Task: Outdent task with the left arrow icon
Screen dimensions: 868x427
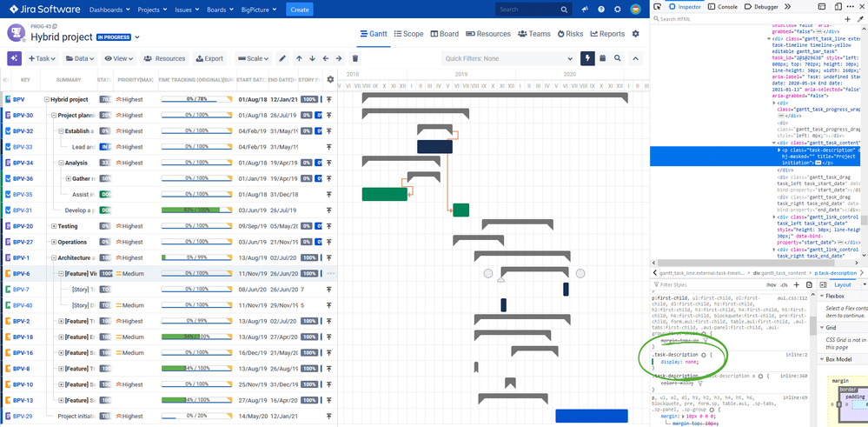Action: tap(326, 58)
